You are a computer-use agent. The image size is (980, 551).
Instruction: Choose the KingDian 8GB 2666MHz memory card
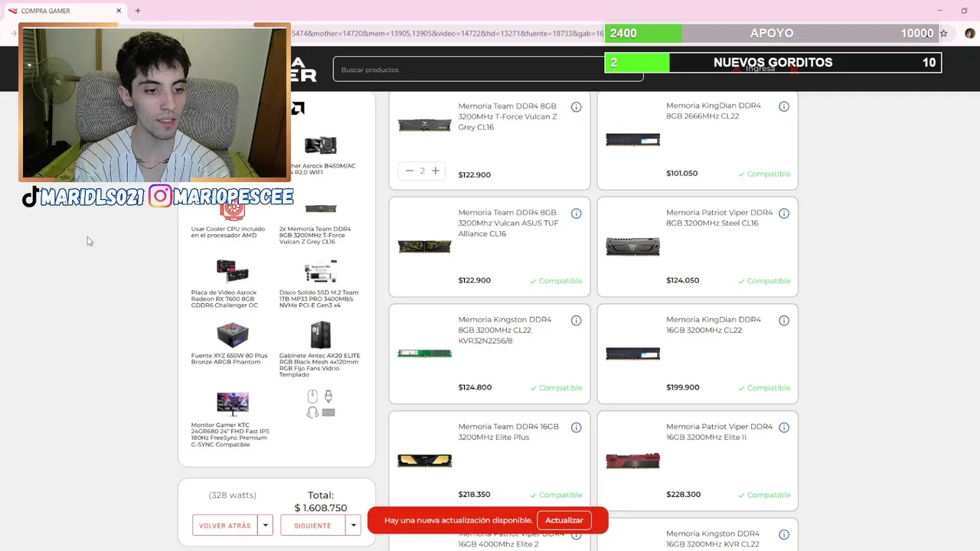697,140
